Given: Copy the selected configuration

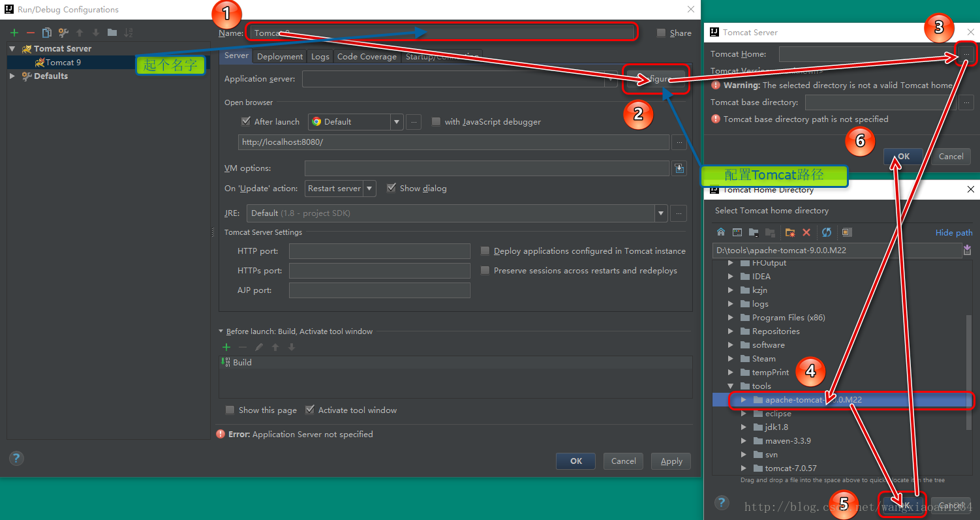Looking at the screenshot, I should (47, 33).
